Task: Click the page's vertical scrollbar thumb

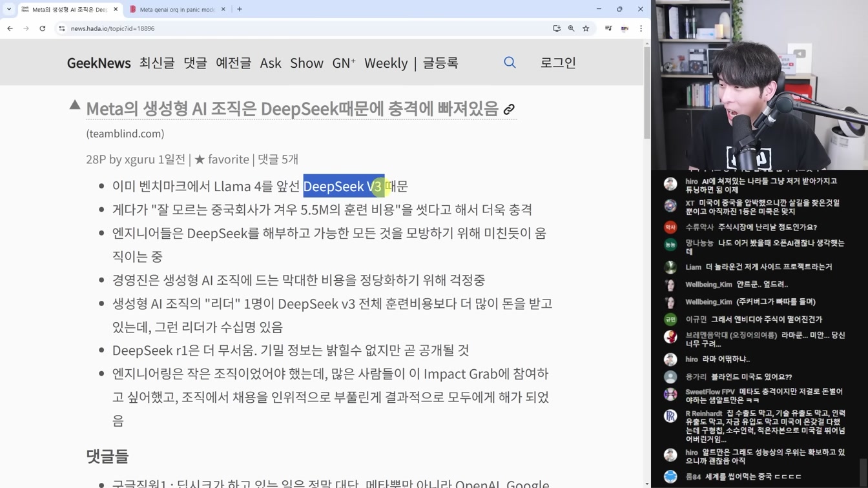Action: [647, 92]
